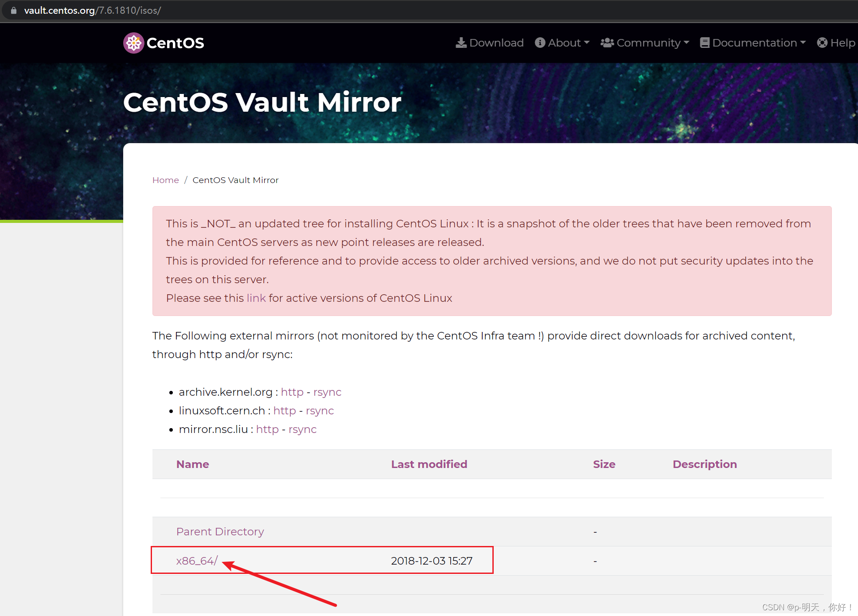Viewport: 858px width, 616px height.
Task: Click the CentOS logo icon
Action: pyautogui.click(x=133, y=43)
